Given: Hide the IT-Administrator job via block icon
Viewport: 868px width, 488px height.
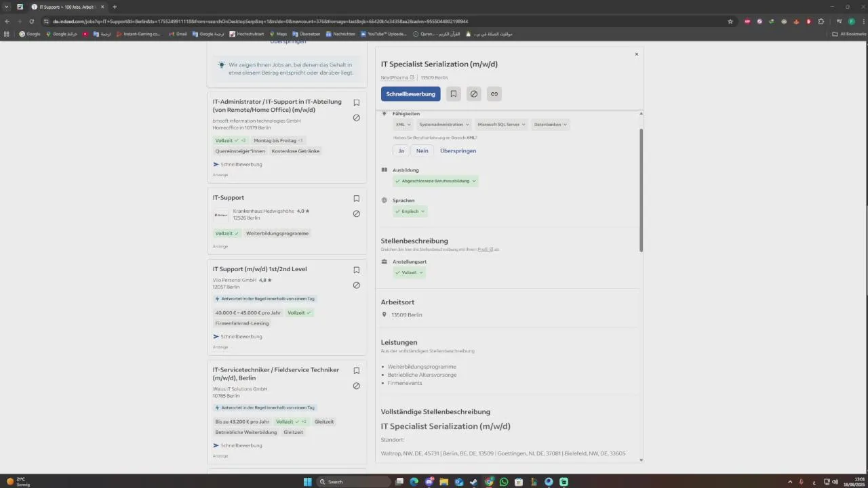Looking at the screenshot, I should coord(356,118).
